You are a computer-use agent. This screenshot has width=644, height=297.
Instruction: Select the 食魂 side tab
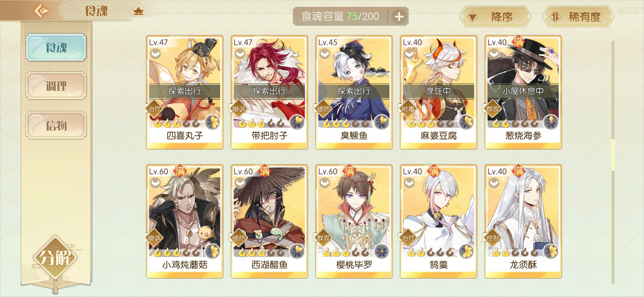(x=56, y=47)
